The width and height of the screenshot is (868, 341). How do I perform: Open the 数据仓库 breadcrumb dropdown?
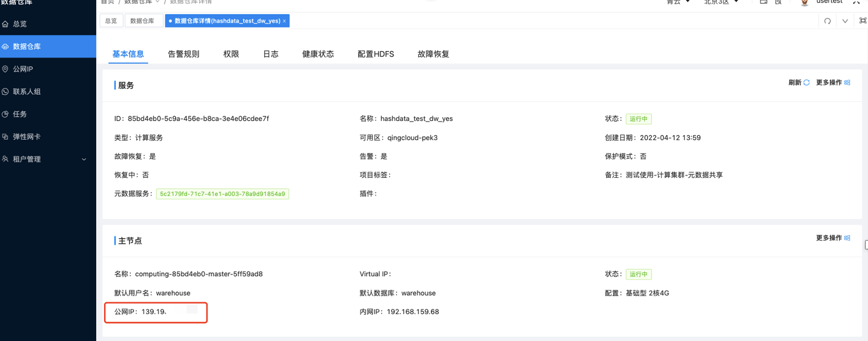[138, 2]
